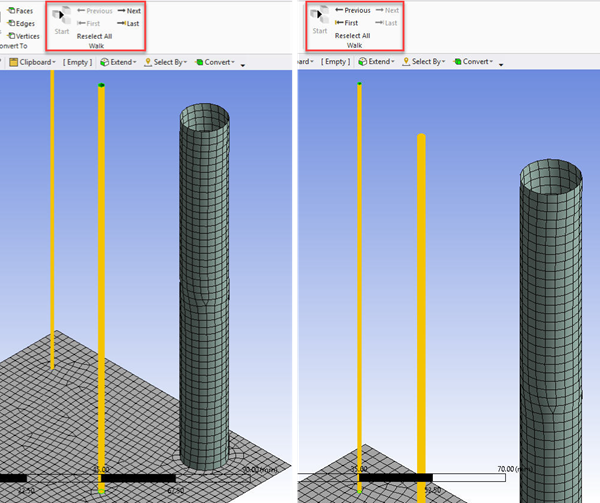
Task: Click the enabled Last walk arrow
Action: click(x=128, y=23)
